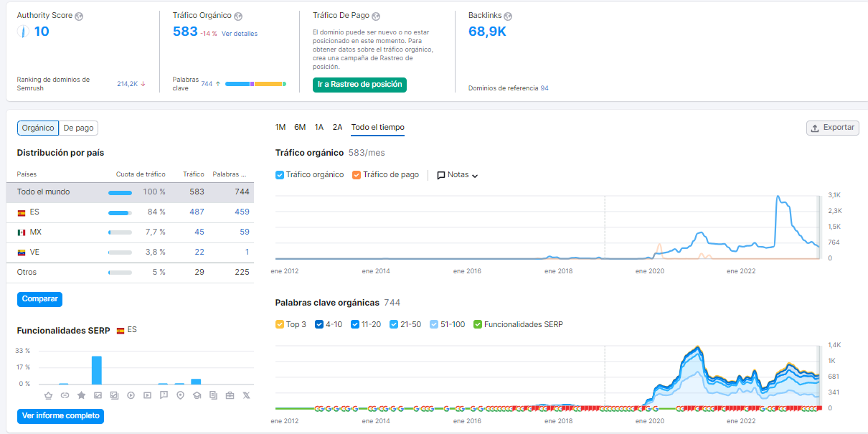Click the Authority Score gauge icon
This screenshot has height=434, width=868.
click(24, 32)
